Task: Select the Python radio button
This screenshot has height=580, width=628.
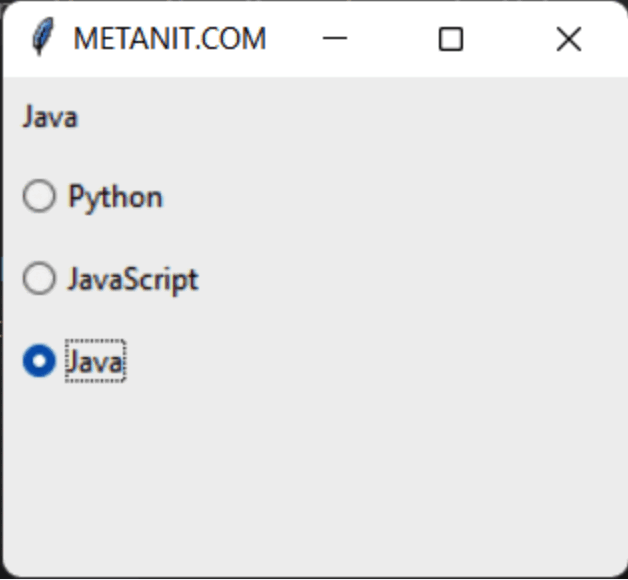Action: click(x=93, y=196)
